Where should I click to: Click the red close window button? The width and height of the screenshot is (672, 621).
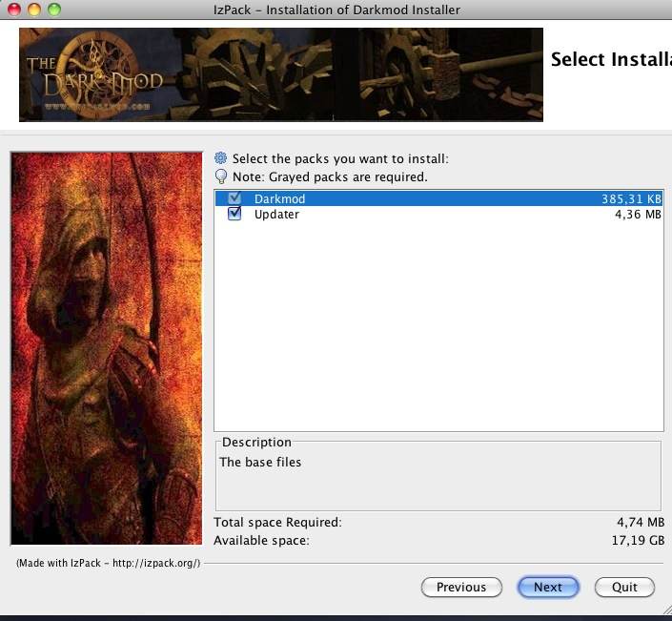pyautogui.click(x=14, y=9)
